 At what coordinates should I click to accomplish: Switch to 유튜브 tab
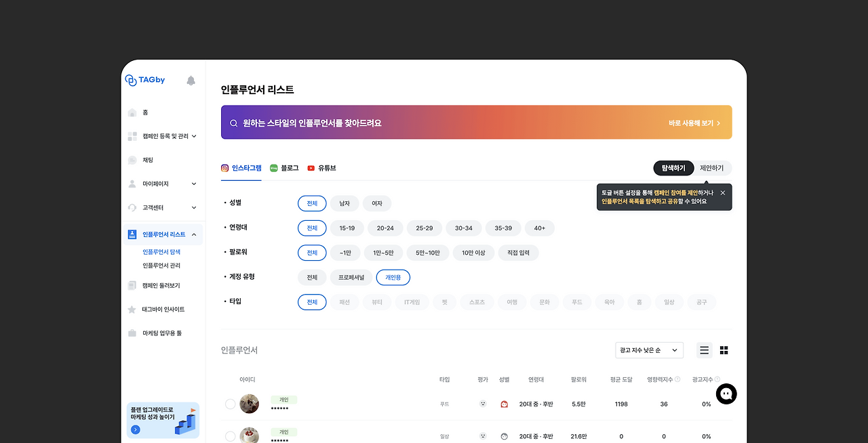[321, 168]
